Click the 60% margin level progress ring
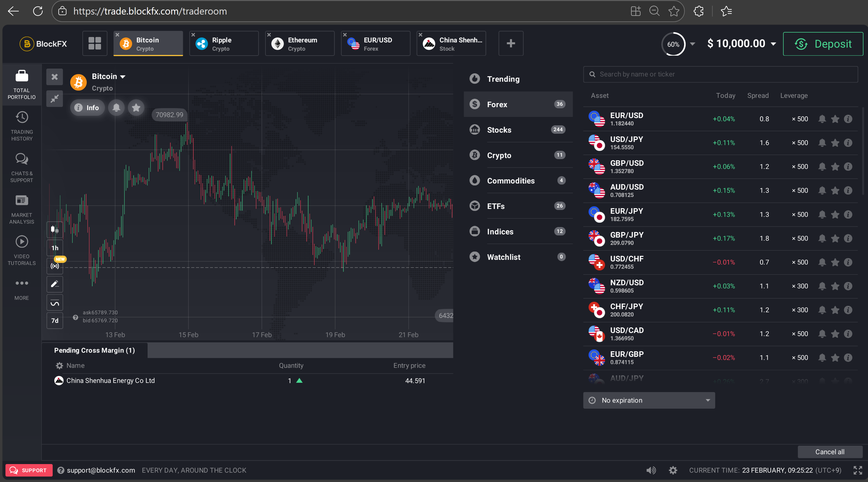The height and width of the screenshot is (482, 868). click(673, 44)
